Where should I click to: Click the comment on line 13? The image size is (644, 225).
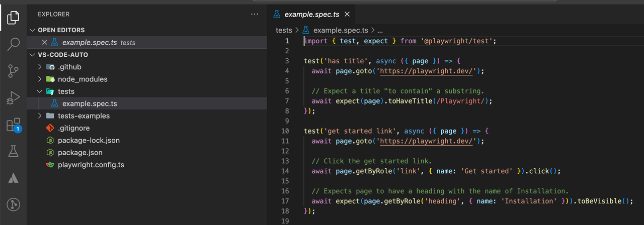click(x=372, y=161)
